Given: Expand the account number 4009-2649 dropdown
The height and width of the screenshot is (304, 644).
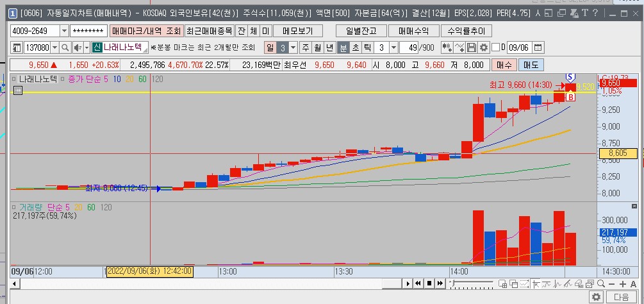Looking at the screenshot, I should click(65, 31).
